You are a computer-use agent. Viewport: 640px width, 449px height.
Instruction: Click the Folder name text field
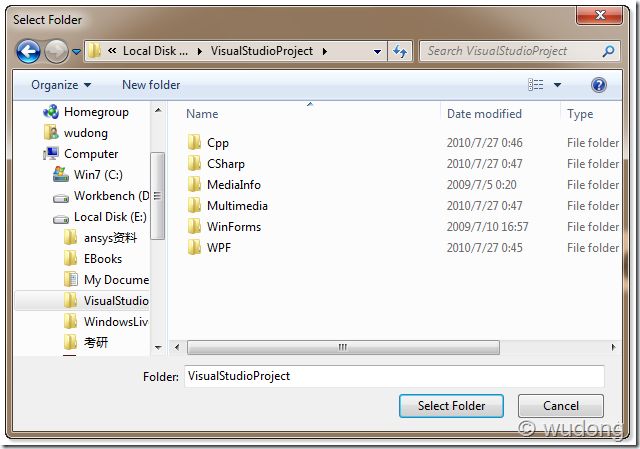click(394, 376)
